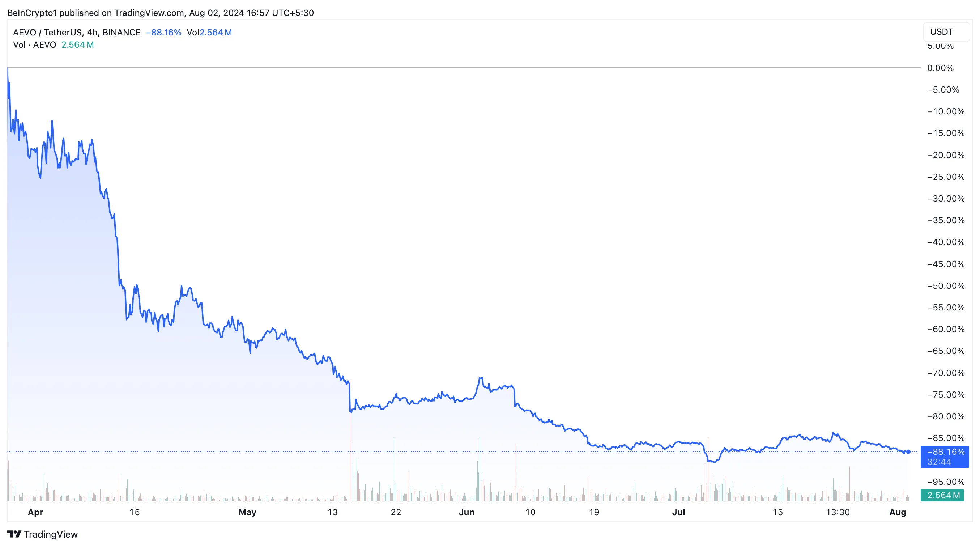Viewport: 980px width, 547px height.
Task: Select the May label on the time axis
Action: 247,512
